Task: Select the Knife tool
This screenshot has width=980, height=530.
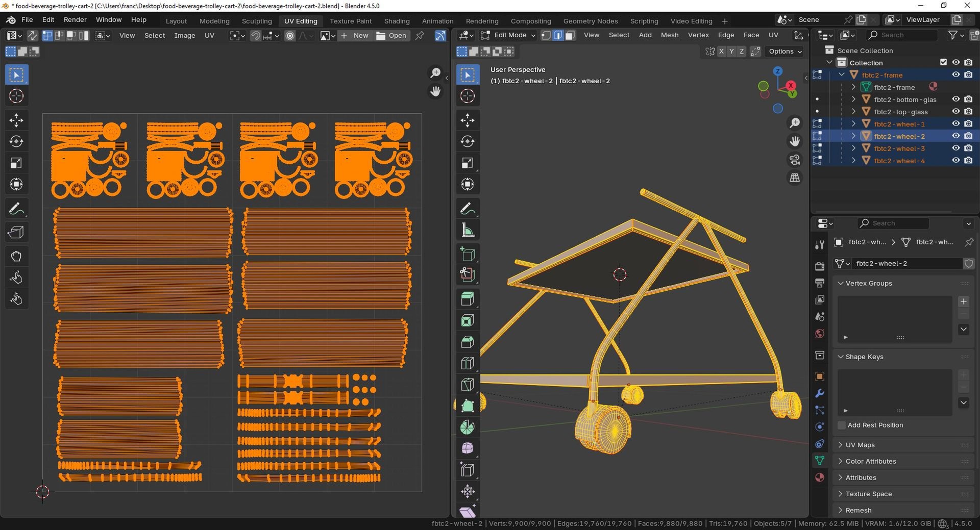Action: click(468, 385)
